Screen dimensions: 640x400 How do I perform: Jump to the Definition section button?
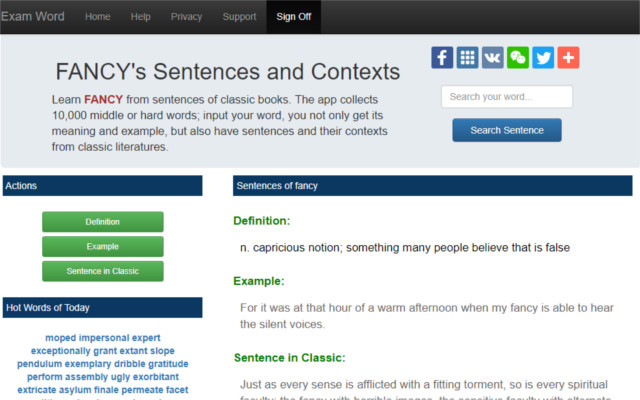(102, 222)
